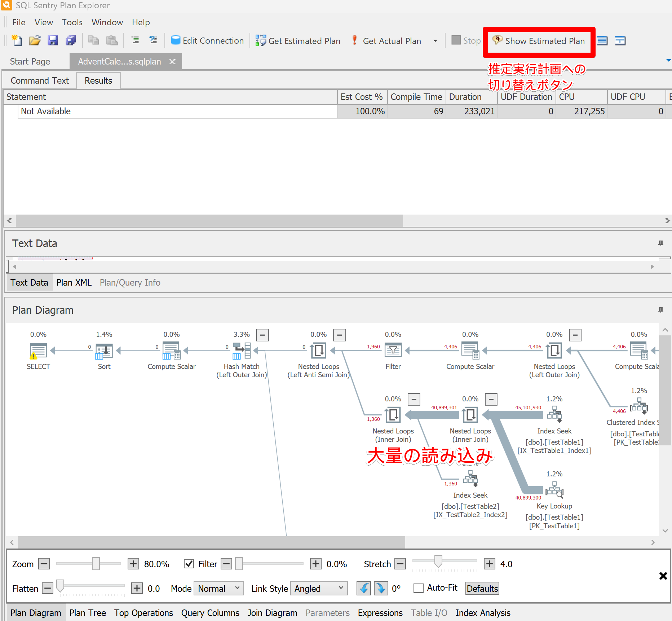This screenshot has height=621, width=672.
Task: Click the format text toolbar icon
Action: (x=153, y=40)
